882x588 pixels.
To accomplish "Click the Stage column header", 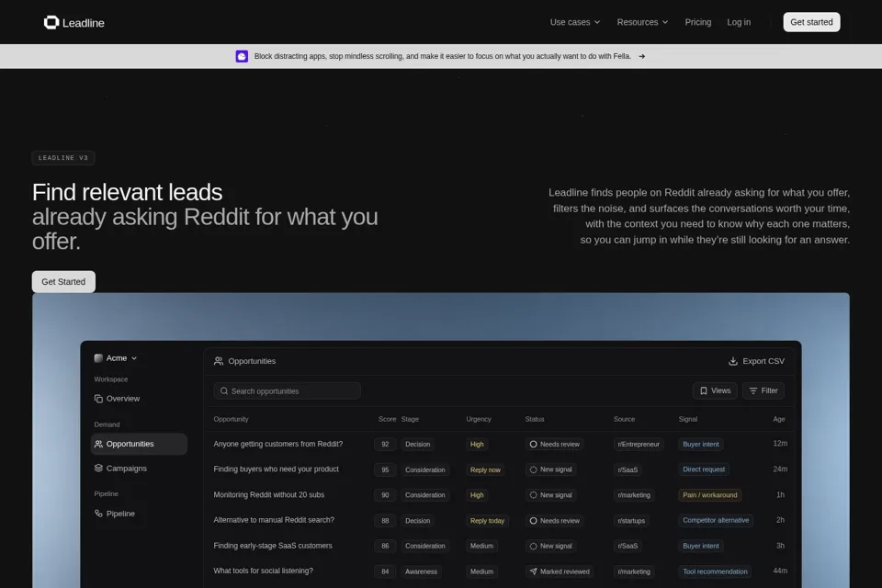I will click(410, 419).
